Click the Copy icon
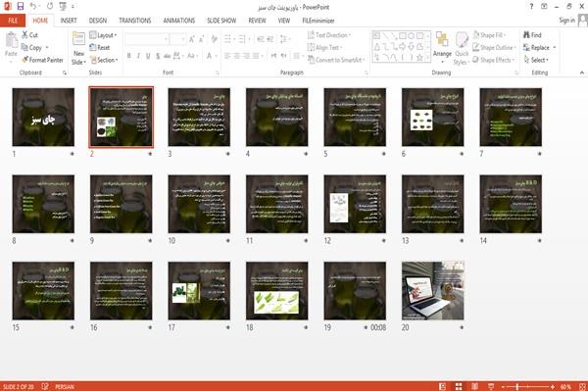Screen dimensions: 588x391 pyautogui.click(x=24, y=47)
